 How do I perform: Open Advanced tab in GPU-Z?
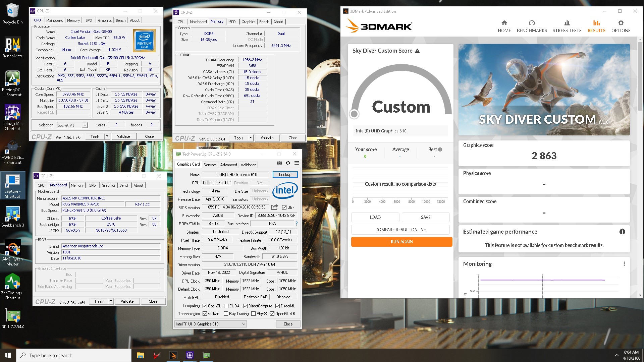[228, 165]
